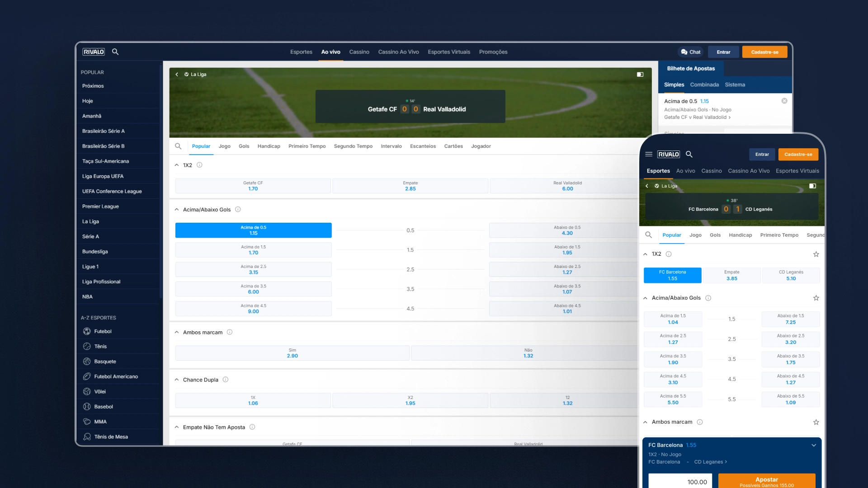
Task: Collapse the mobile bet slip chevron
Action: pos(814,446)
